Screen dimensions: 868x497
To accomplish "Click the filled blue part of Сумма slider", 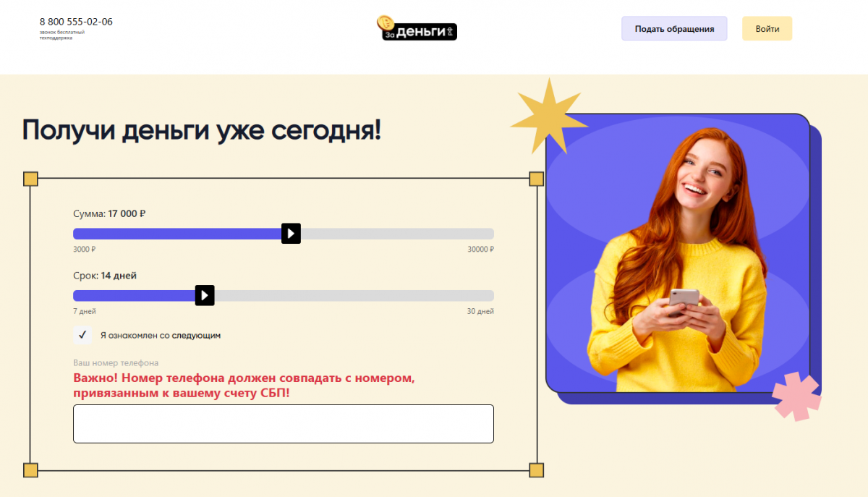I will (177, 234).
